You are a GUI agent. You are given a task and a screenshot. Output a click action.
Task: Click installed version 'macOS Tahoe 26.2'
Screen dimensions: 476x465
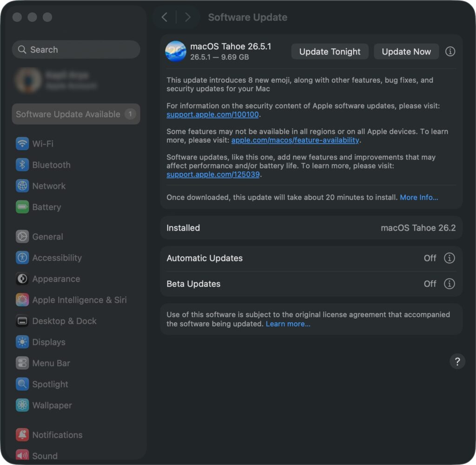(418, 228)
